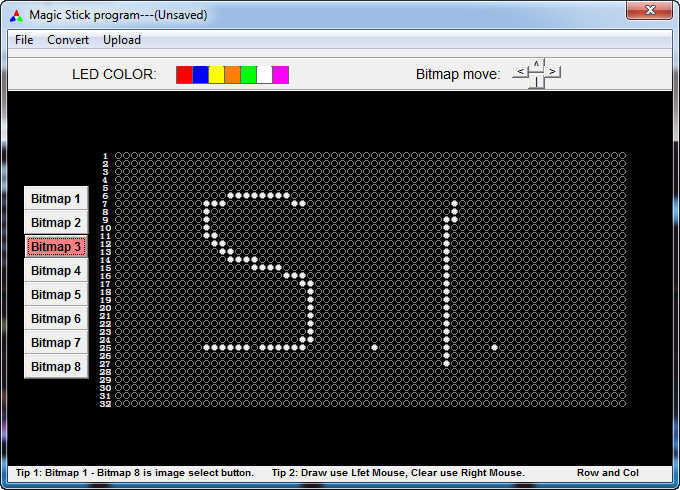Click the Tip 1 status bar text

(x=134, y=473)
